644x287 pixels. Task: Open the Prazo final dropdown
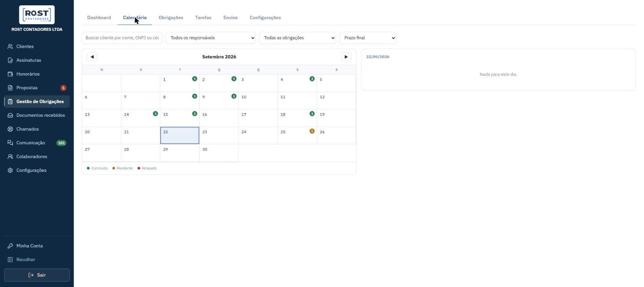click(x=368, y=38)
